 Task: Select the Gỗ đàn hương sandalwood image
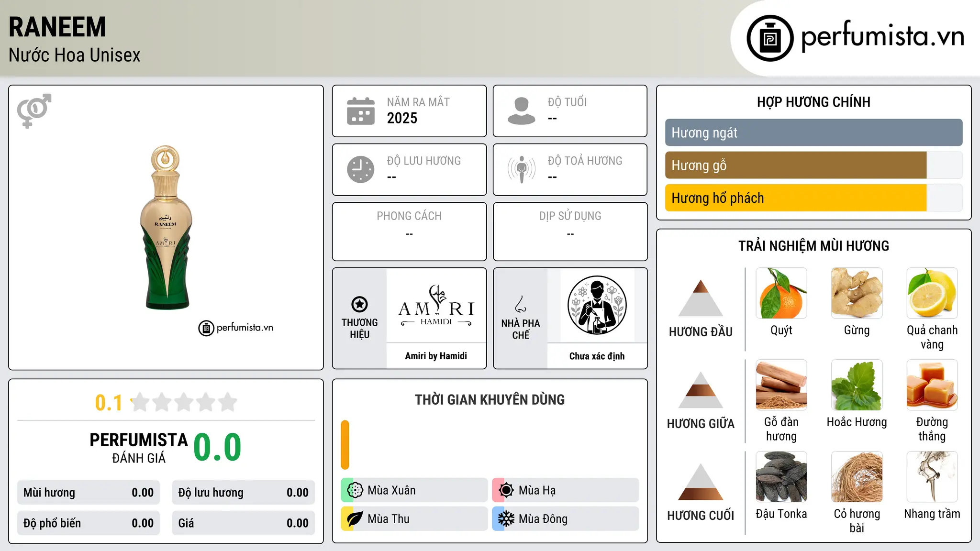pyautogui.click(x=781, y=385)
